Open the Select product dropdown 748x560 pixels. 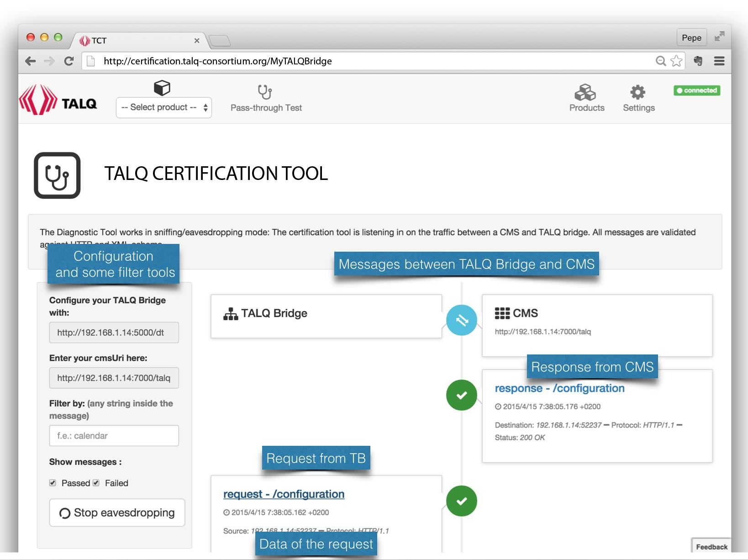point(163,107)
